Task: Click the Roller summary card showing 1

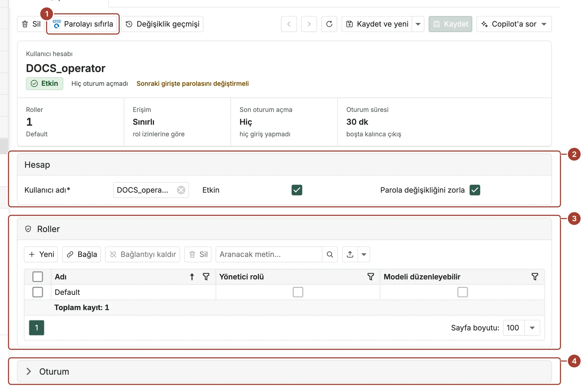Action: pos(71,122)
